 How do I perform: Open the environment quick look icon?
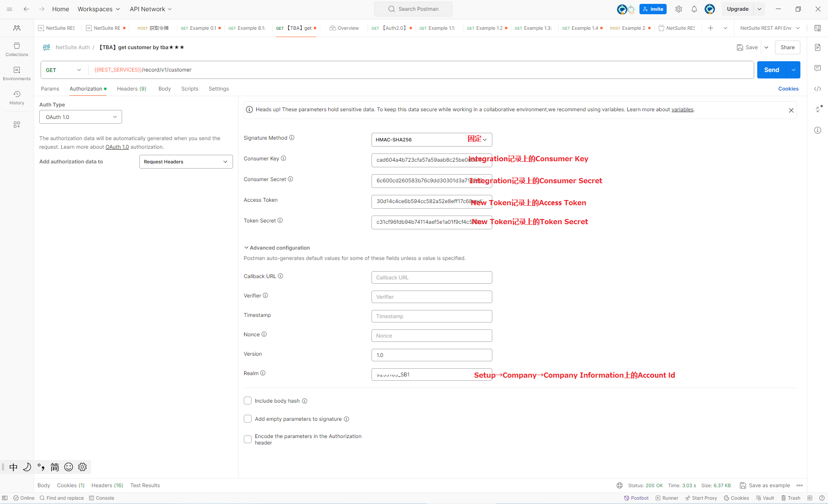818,28
